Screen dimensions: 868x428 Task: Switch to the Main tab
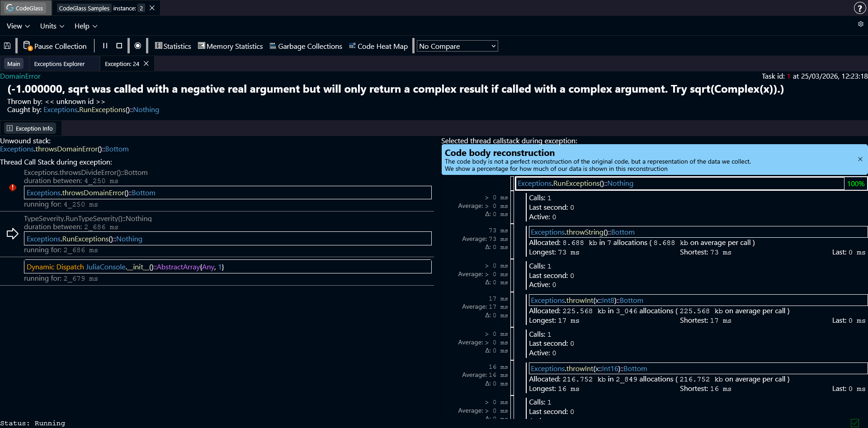(x=14, y=63)
